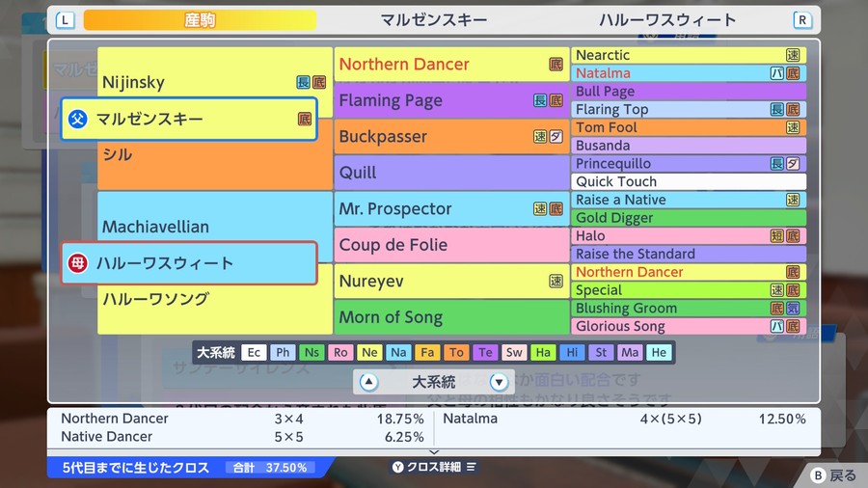This screenshot has height=488, width=868.
Task: Expand cross list chevron below table
Action: click(x=434, y=452)
